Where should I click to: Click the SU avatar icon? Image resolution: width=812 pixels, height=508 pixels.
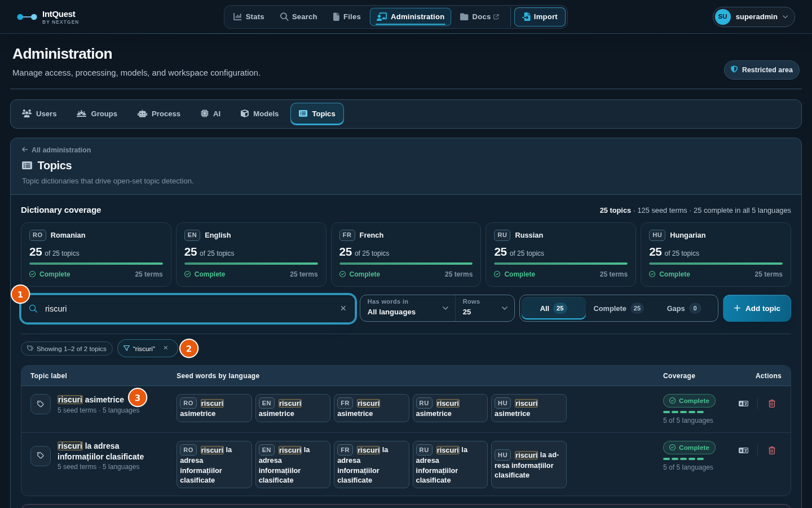(x=722, y=17)
